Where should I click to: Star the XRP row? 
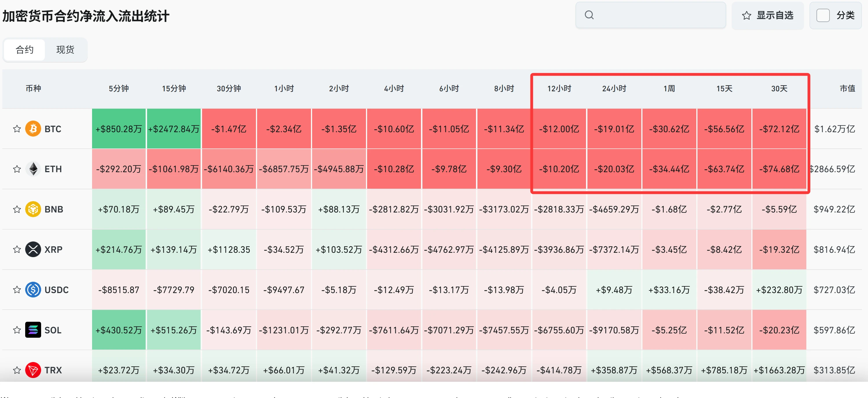tap(17, 250)
